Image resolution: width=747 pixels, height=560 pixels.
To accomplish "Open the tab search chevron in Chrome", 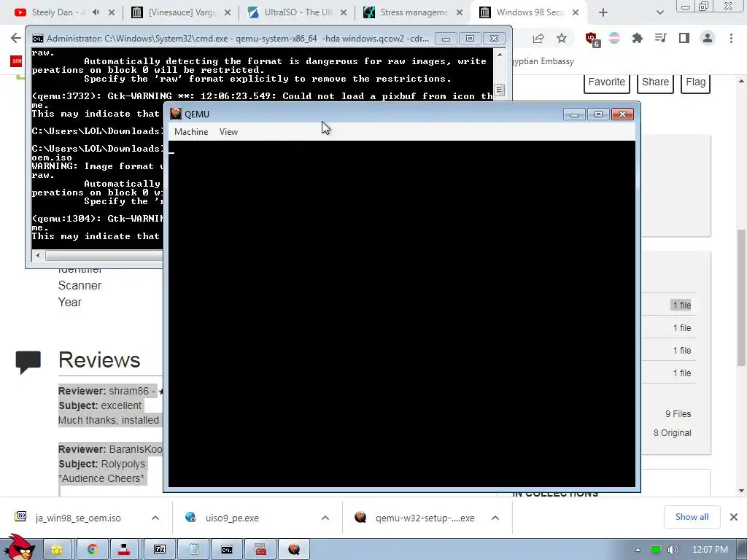I will (x=659, y=12).
